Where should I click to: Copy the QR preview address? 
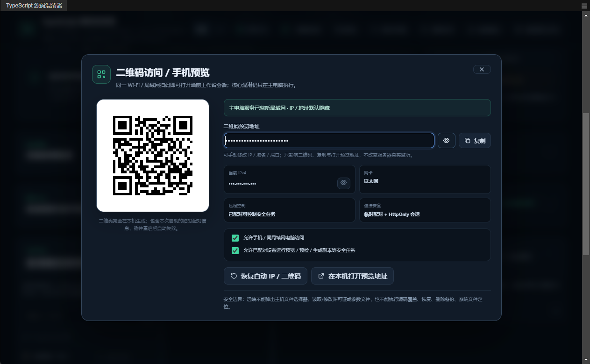click(475, 141)
